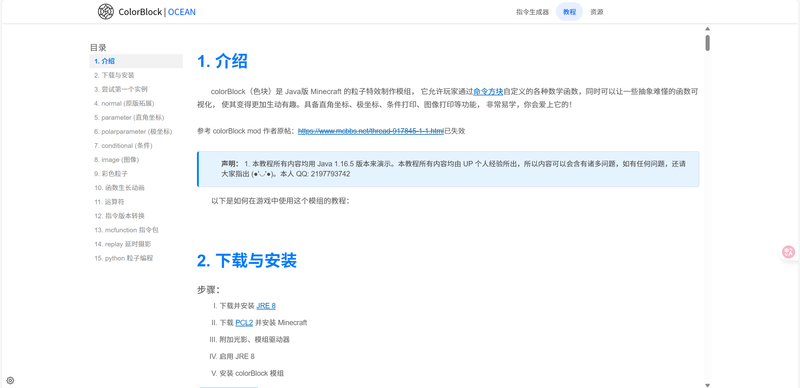This screenshot has height=388, width=800.
Task: Click step IV. 启用 JRE 8
Action: tap(232, 356)
